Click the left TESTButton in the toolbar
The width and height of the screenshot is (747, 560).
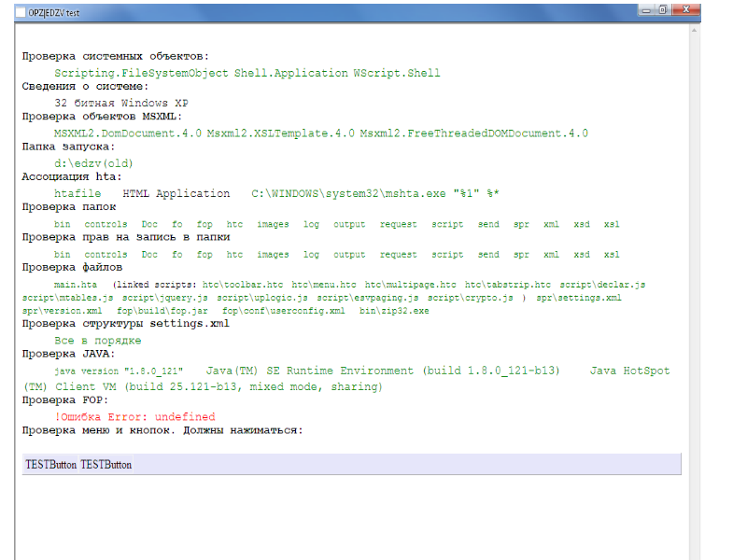tap(50, 464)
